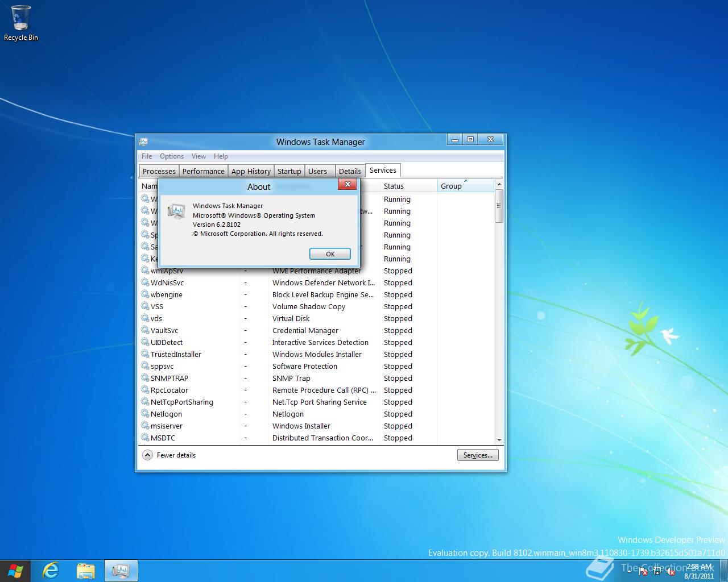Open the Recycle Bin desktop icon
Viewport: 728px width, 582px height.
(20, 23)
